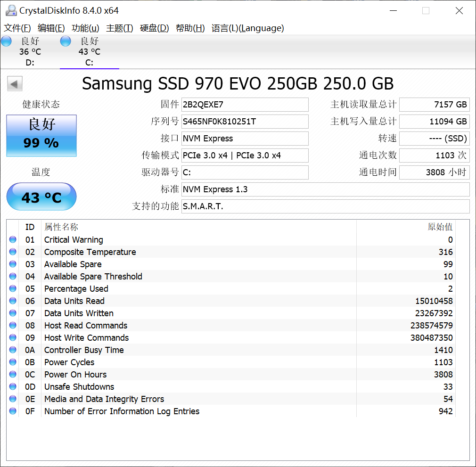Click status dot beside Unsafe Shutdowns
The width and height of the screenshot is (476, 467).
point(13,386)
